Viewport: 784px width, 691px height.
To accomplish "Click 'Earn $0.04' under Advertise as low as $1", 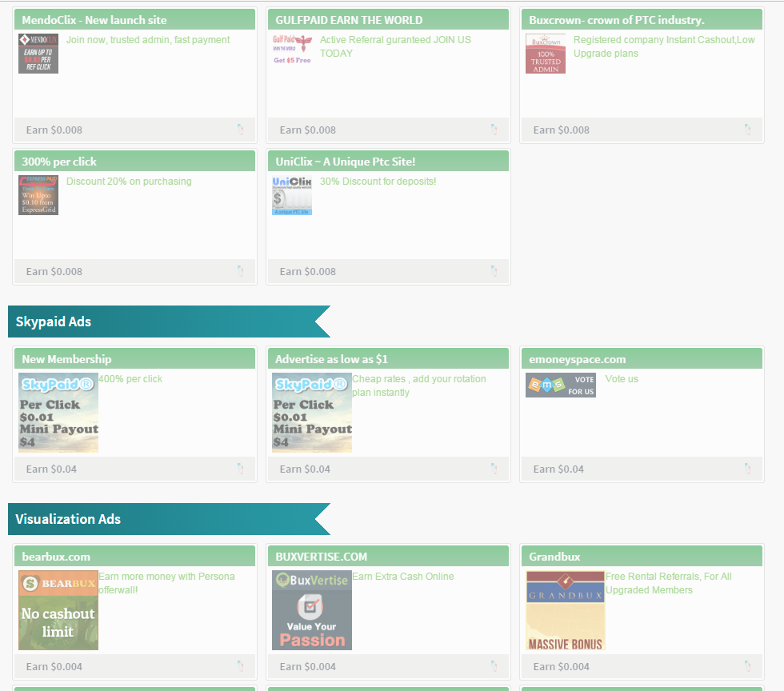I will 305,469.
